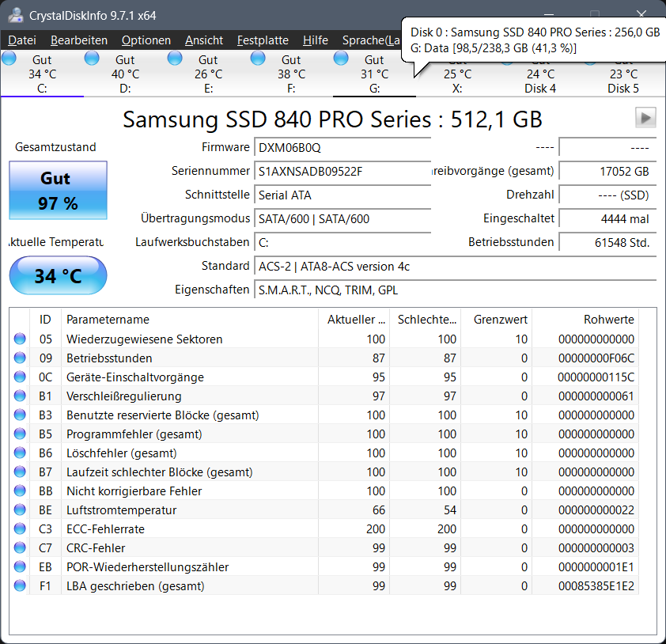Click the CRC-Fehler parameter name
This screenshot has height=644, width=666.
[96, 548]
